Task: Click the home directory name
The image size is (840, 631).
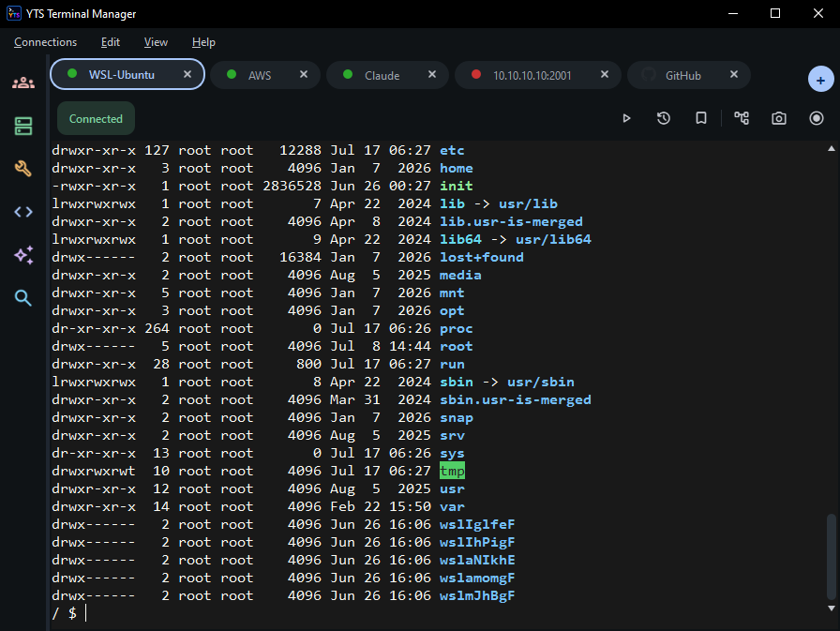Action: [457, 168]
